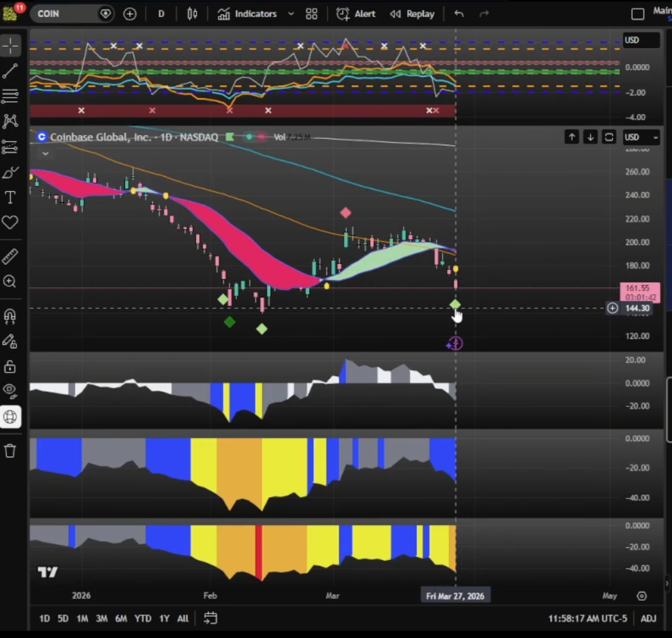Move the price pane down

[590, 137]
